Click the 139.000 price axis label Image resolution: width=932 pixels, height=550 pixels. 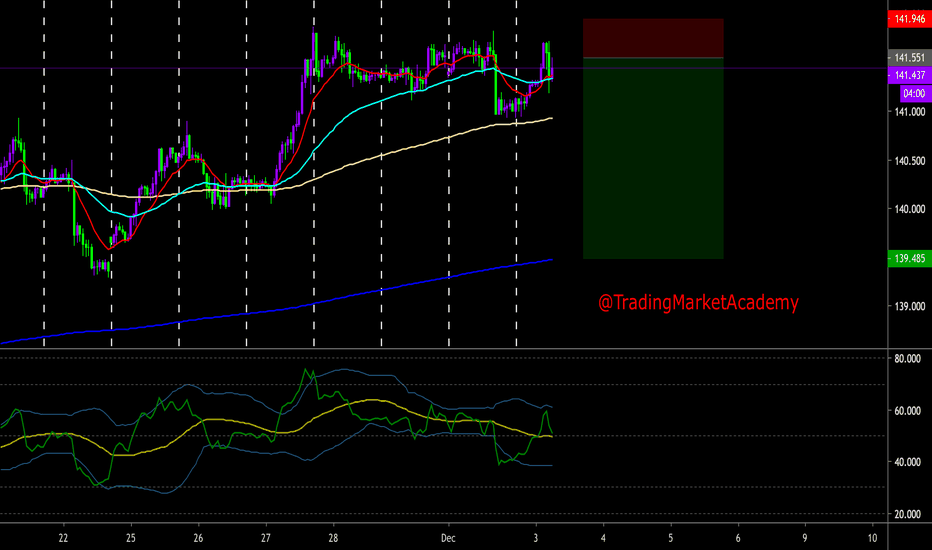pyautogui.click(x=909, y=306)
